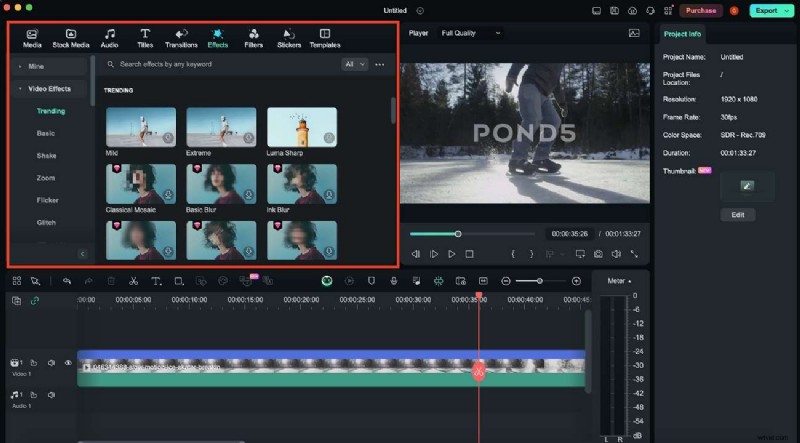Select the Luma Sharp effect thumbnail

coord(302,127)
